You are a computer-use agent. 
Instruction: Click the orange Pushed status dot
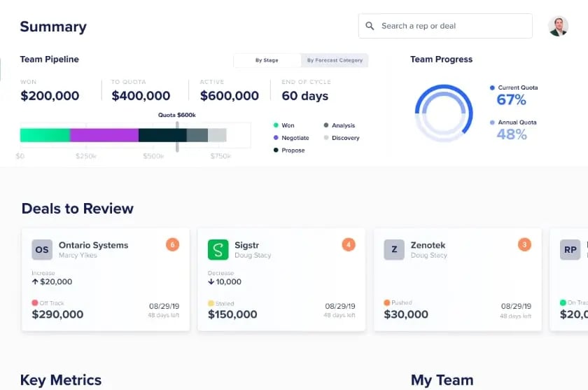pos(387,302)
